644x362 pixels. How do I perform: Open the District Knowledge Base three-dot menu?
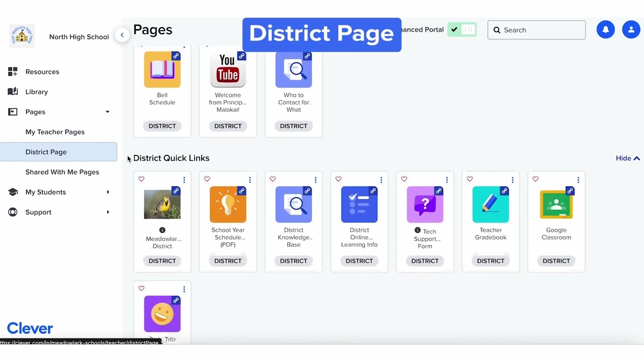pyautogui.click(x=315, y=179)
